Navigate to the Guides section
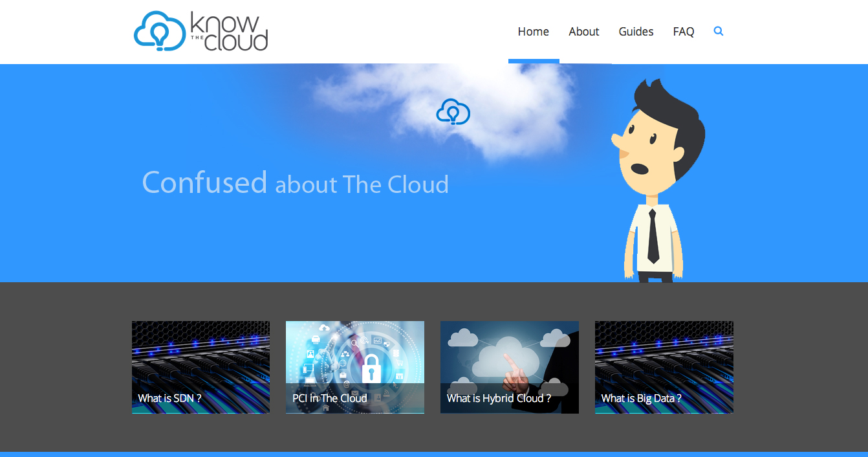The image size is (868, 457). (635, 31)
